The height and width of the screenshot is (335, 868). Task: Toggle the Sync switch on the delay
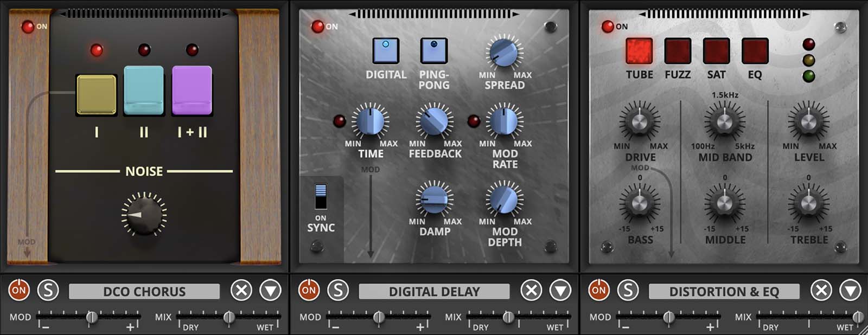point(321,196)
